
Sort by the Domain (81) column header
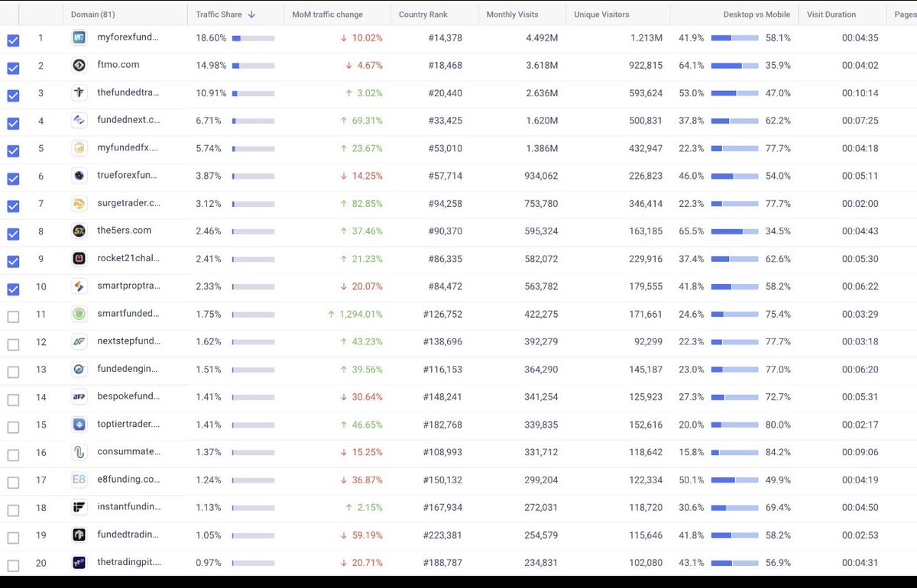click(x=92, y=15)
